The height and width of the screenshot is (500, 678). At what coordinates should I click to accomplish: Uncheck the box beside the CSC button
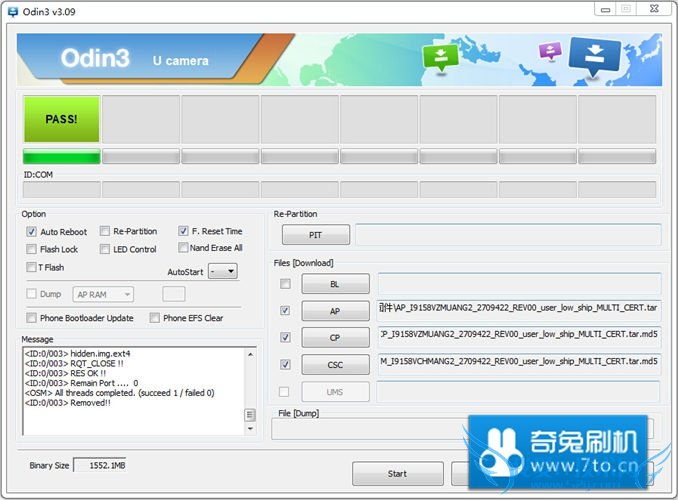coord(285,365)
